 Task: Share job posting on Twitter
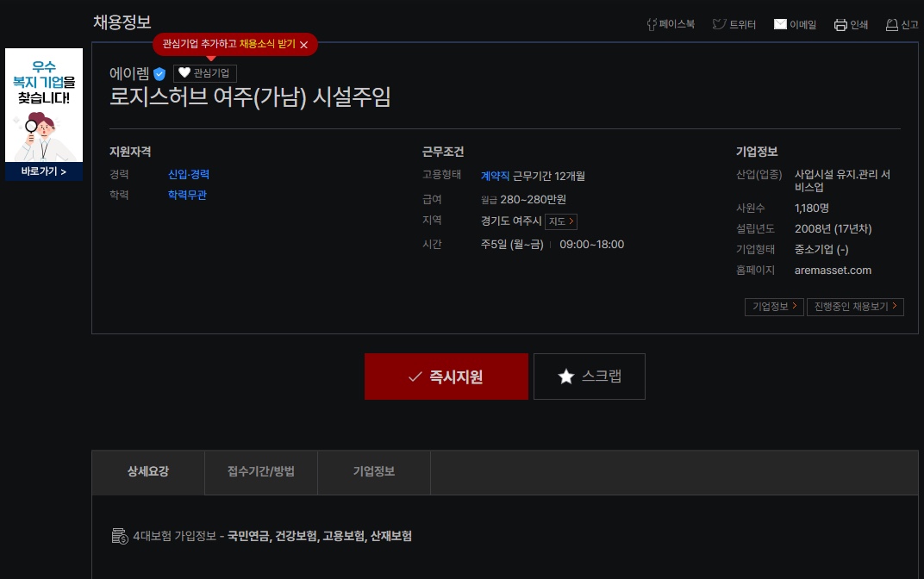(x=734, y=25)
